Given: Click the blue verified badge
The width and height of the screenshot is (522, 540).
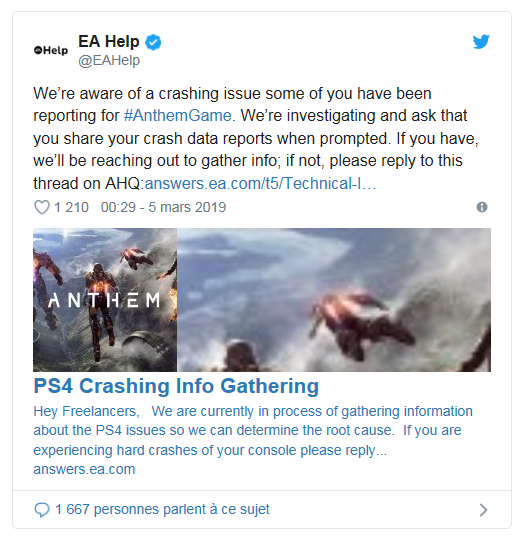Looking at the screenshot, I should [x=153, y=42].
